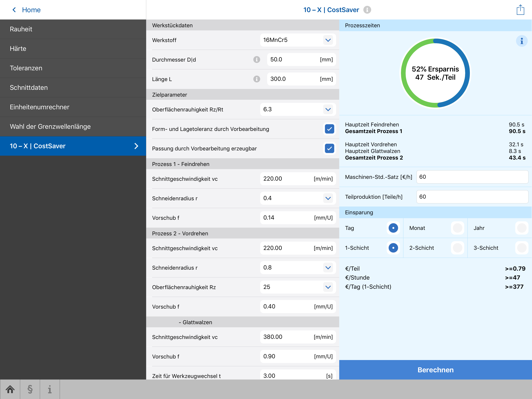Click info icon next to CostSaver title

pyautogui.click(x=367, y=10)
